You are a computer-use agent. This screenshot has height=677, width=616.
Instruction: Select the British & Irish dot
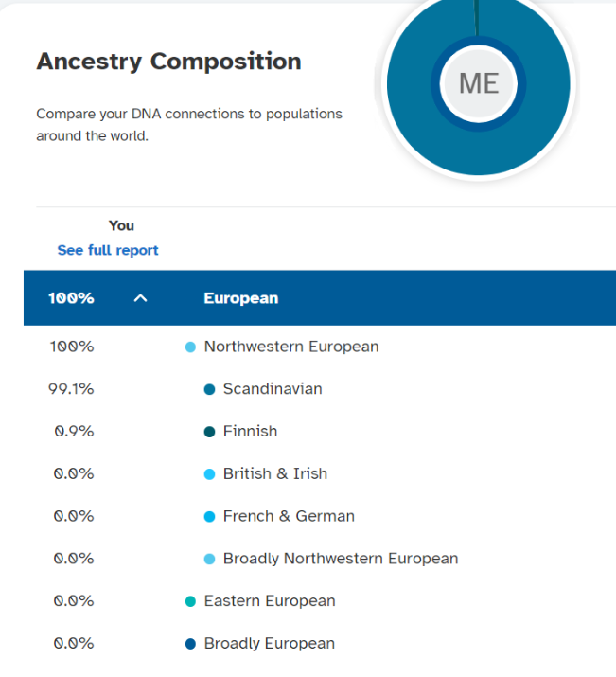coord(209,474)
